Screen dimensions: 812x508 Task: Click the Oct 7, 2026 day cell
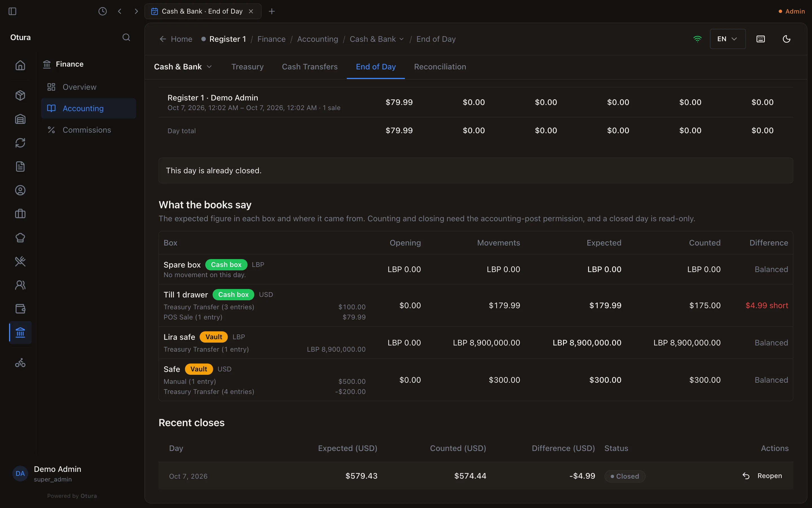click(x=188, y=476)
